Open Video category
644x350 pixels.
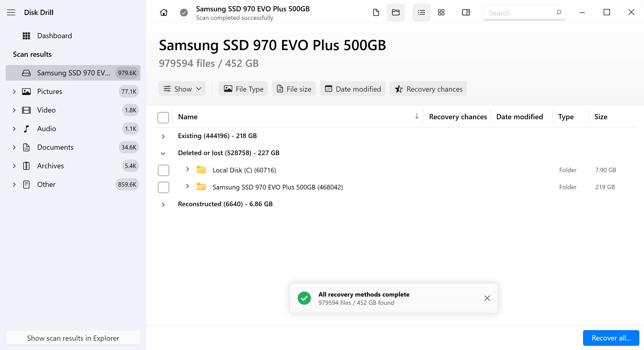point(73,110)
